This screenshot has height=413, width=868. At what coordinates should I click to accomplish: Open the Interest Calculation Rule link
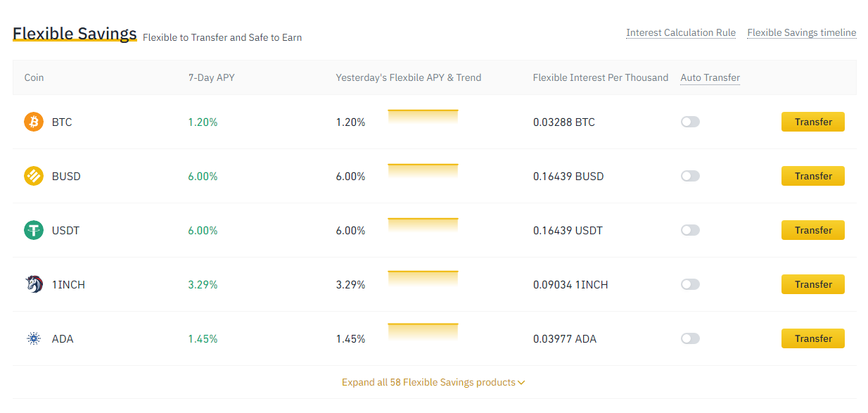pyautogui.click(x=681, y=32)
